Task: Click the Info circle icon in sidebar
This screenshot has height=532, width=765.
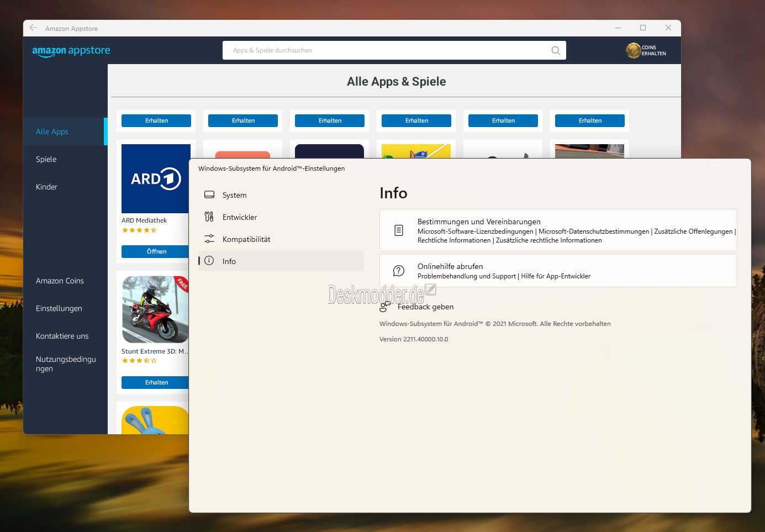Action: click(x=209, y=261)
